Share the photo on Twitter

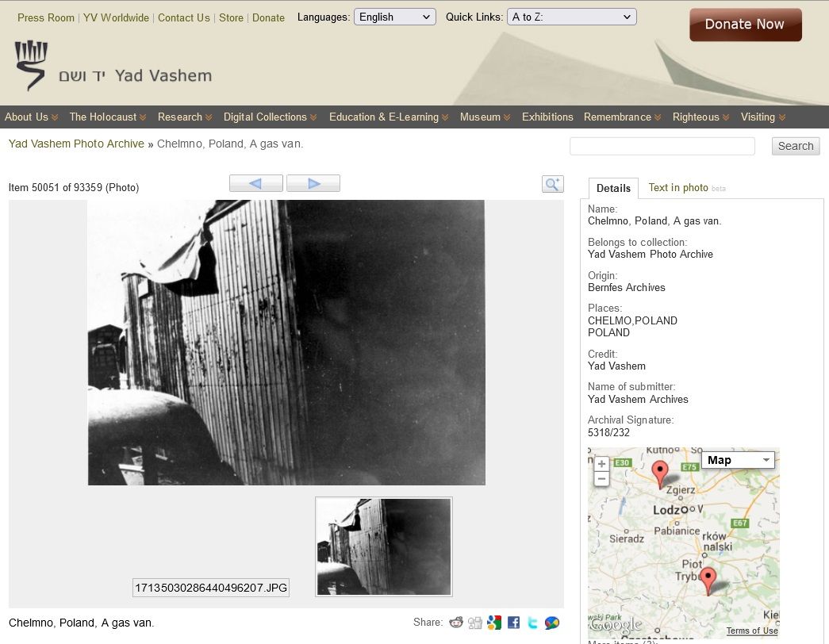click(532, 623)
